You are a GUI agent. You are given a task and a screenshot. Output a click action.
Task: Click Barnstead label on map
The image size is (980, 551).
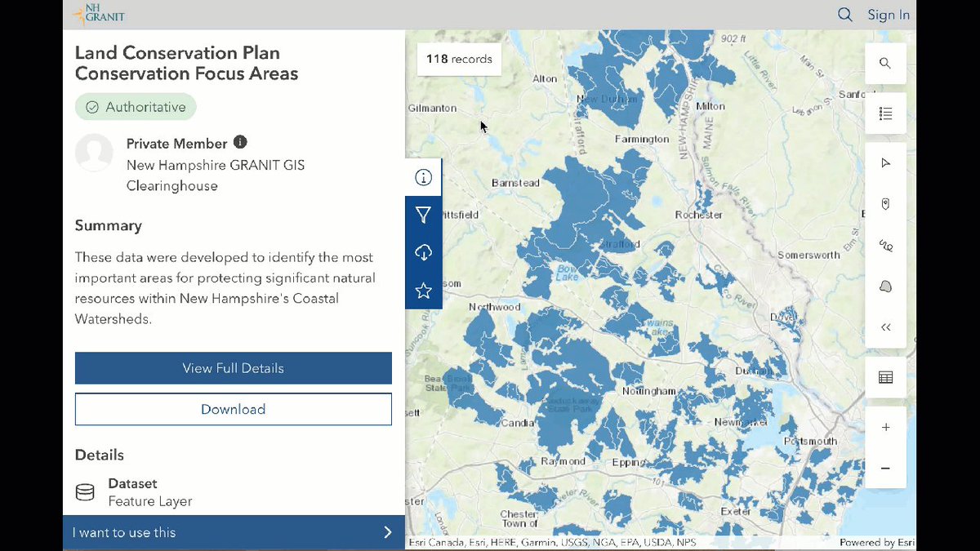pyautogui.click(x=515, y=183)
